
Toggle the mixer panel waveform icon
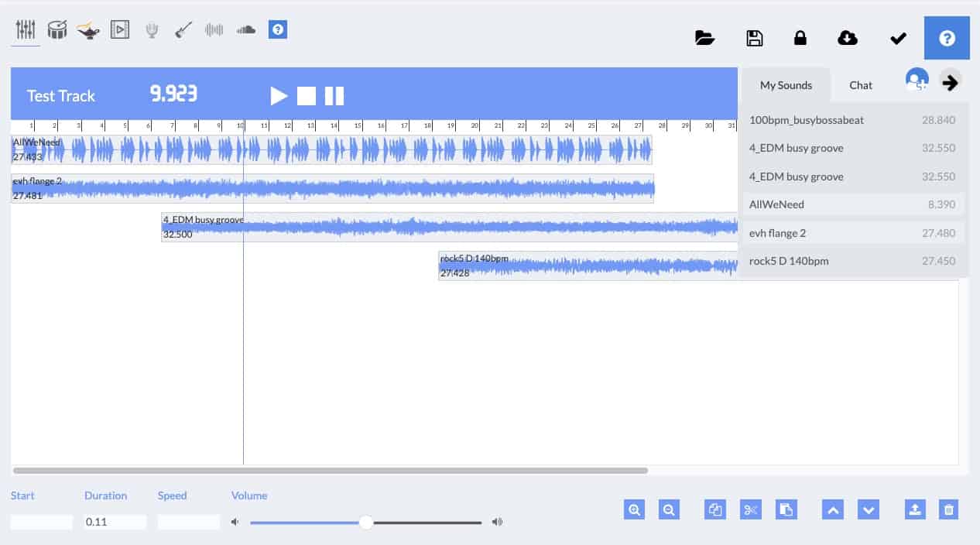coord(214,29)
